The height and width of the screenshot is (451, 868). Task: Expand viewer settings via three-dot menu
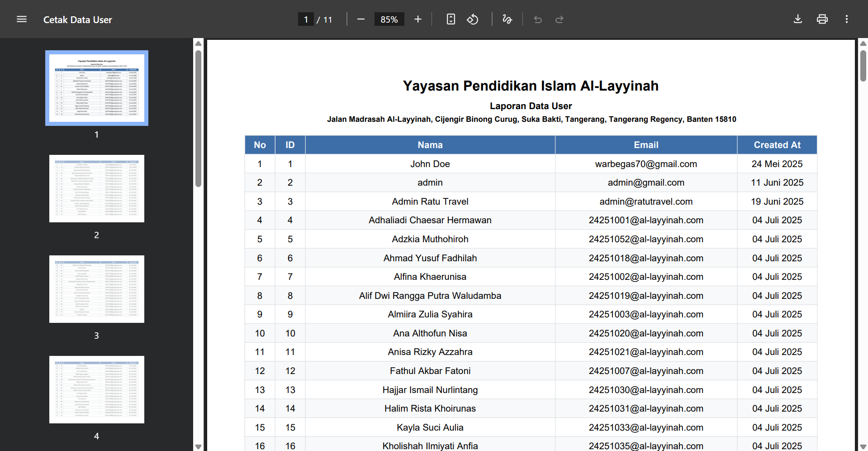point(847,19)
